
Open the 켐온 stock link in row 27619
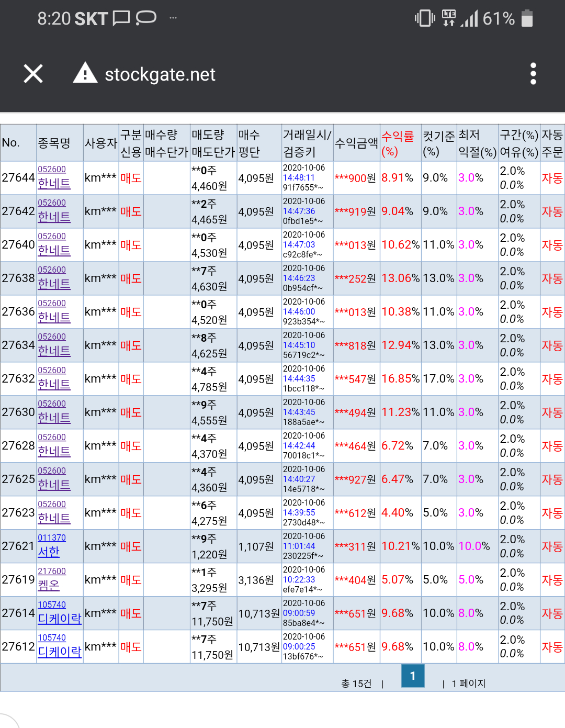[x=49, y=586]
